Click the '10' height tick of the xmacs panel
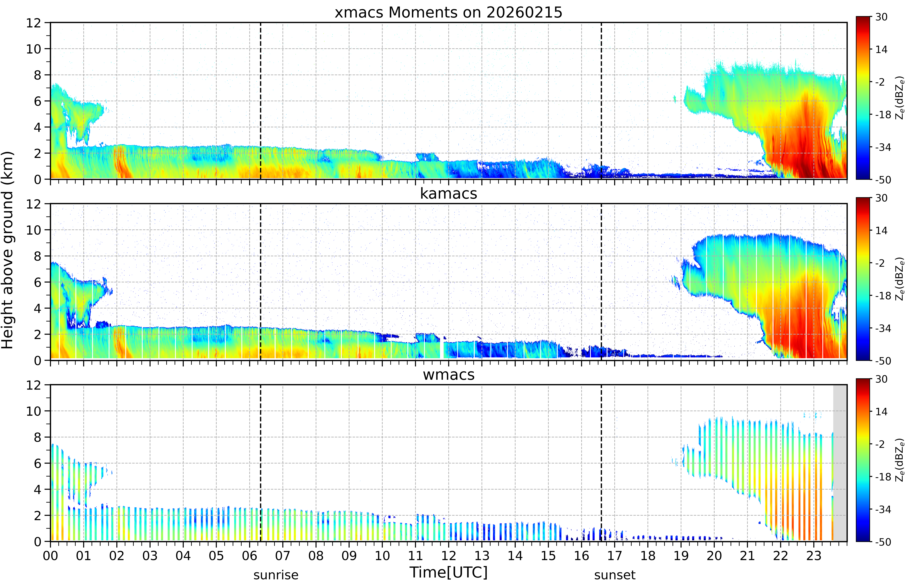Image resolution: width=911 pixels, height=588 pixels. click(34, 49)
